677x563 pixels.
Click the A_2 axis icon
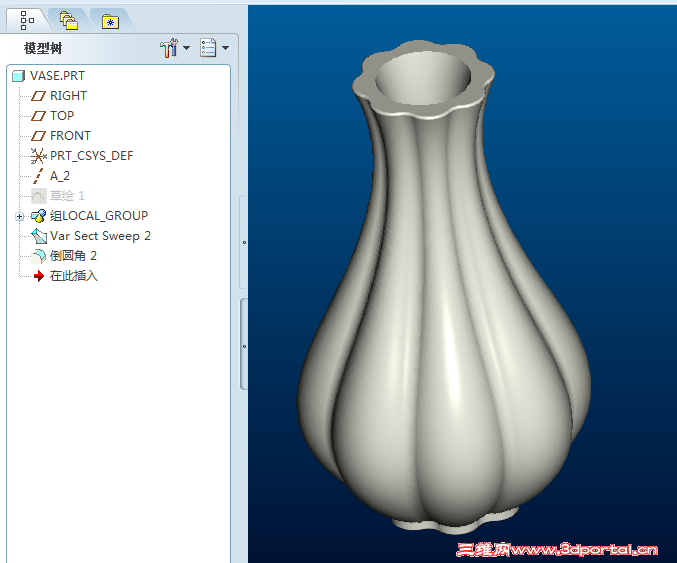[x=38, y=176]
